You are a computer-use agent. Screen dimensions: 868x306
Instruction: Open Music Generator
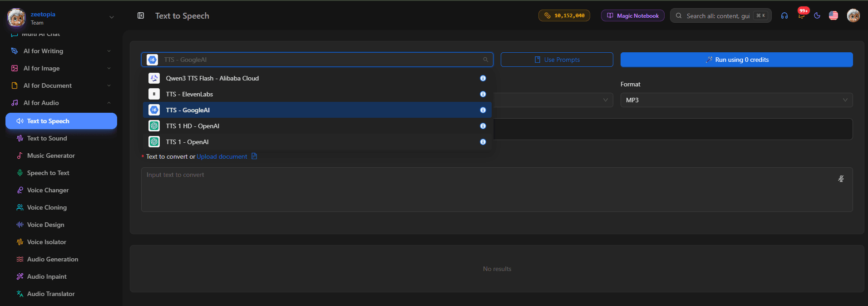coord(61,156)
